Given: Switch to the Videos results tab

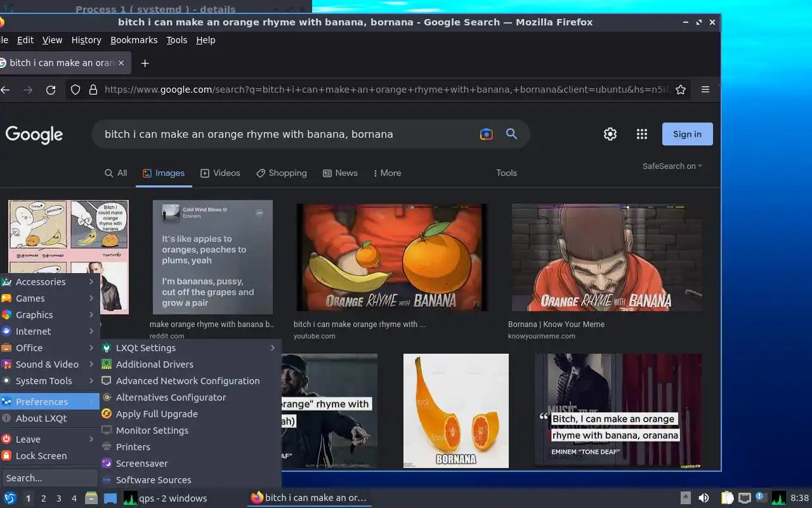Looking at the screenshot, I should point(220,173).
